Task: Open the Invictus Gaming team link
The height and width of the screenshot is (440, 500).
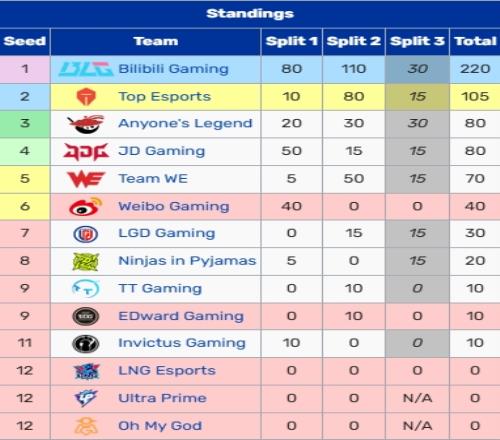Action: (182, 343)
